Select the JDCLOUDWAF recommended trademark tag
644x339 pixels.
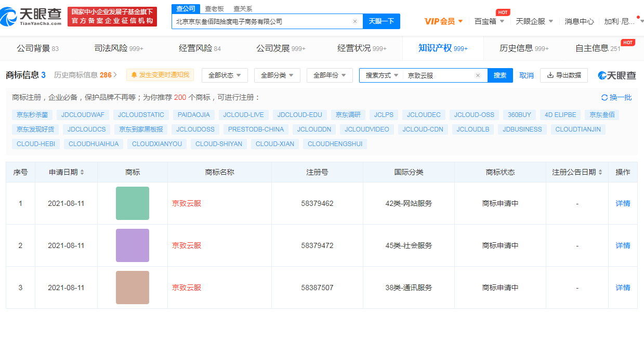coord(83,115)
